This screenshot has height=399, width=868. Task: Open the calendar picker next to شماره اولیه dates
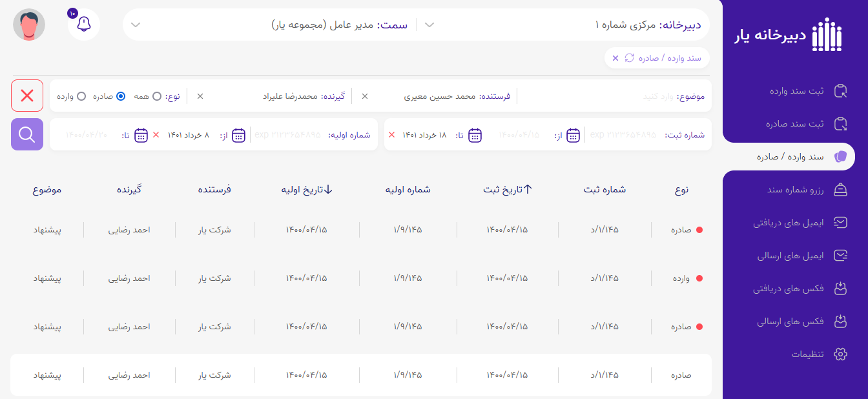[239, 135]
